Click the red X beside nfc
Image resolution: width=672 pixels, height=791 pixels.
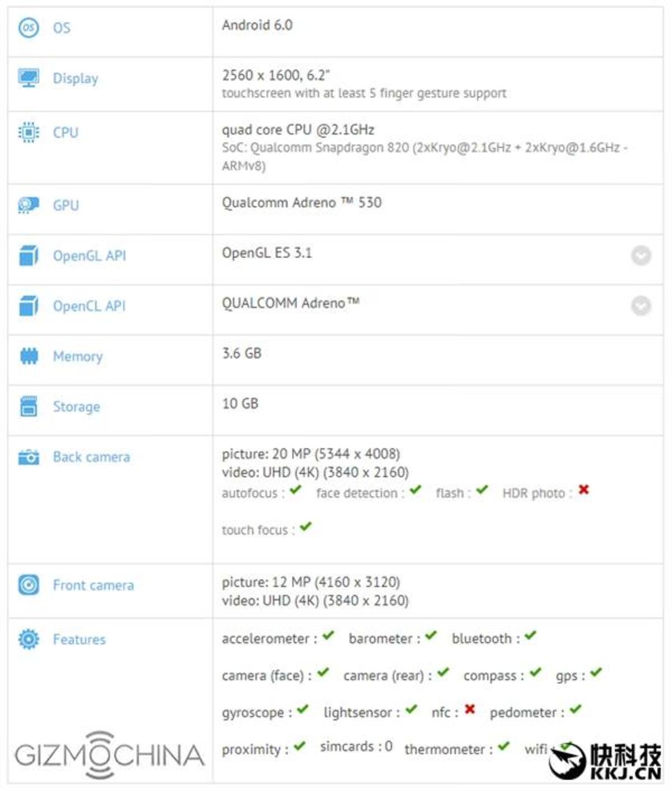470,709
